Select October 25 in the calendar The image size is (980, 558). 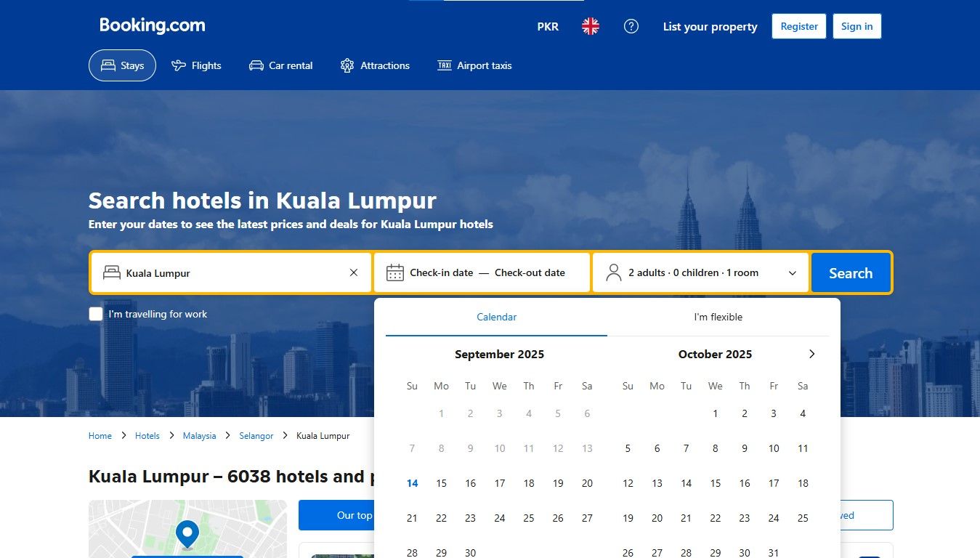[x=803, y=518]
